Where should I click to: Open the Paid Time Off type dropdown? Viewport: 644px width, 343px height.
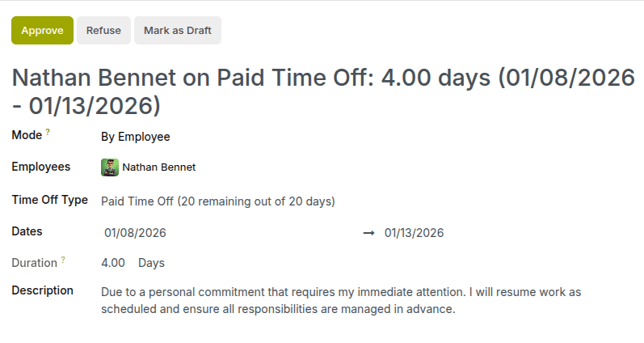tap(218, 201)
